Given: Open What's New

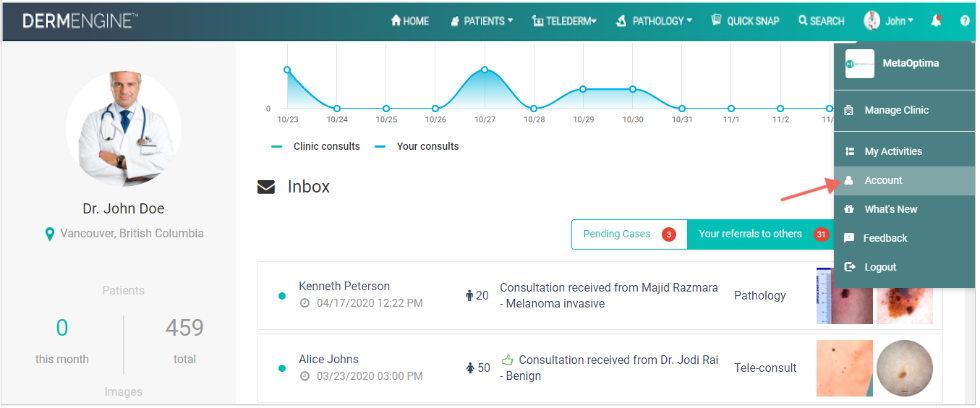Looking at the screenshot, I should 904,209.
